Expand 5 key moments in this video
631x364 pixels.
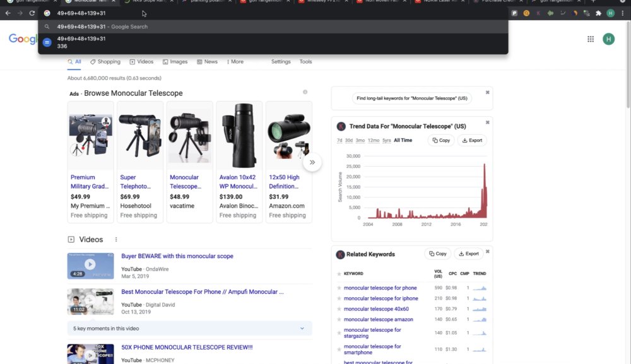189,328
